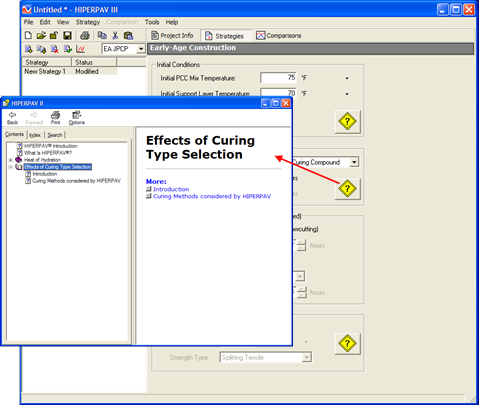Collapse the Effects of Curing Type Selection node
The image size is (480, 406).
tap(11, 167)
